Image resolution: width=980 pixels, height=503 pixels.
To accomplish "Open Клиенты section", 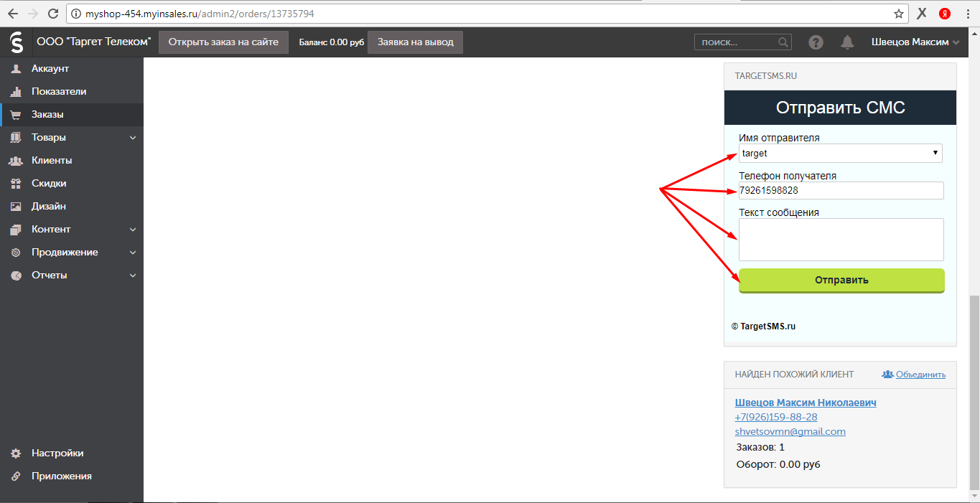I will 52,161.
